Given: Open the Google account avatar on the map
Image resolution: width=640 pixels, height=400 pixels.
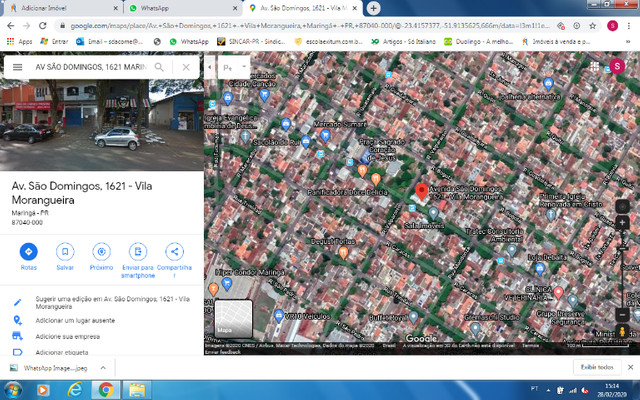Looking at the screenshot, I should (x=617, y=66).
